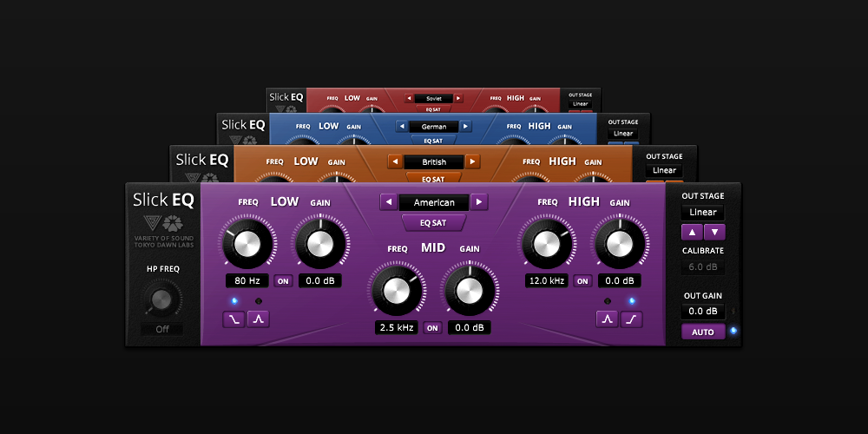Open Linear out stage selector in red EQ
The height and width of the screenshot is (434, 868).
[x=580, y=104]
